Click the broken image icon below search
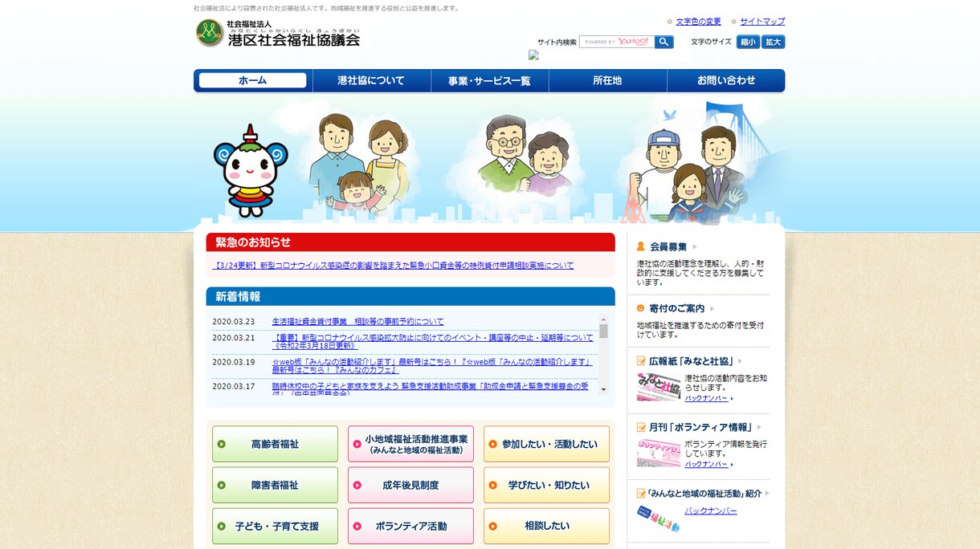The height and width of the screenshot is (549, 980). (x=533, y=55)
